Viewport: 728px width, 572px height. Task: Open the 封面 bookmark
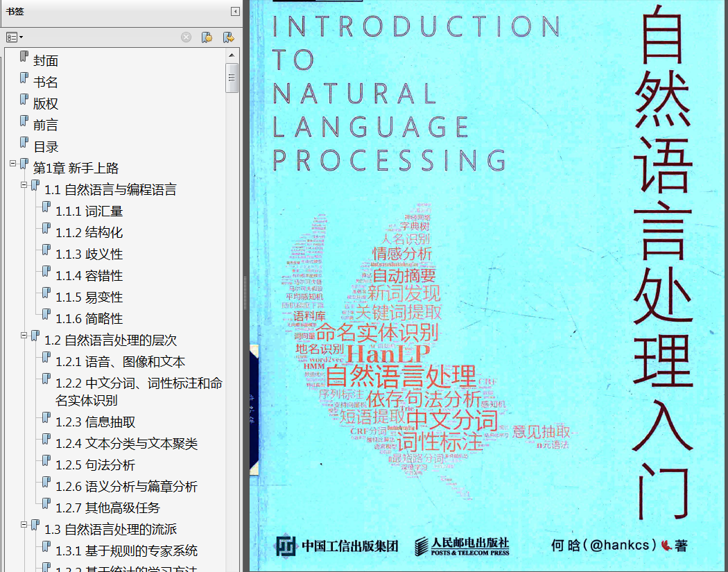46,60
